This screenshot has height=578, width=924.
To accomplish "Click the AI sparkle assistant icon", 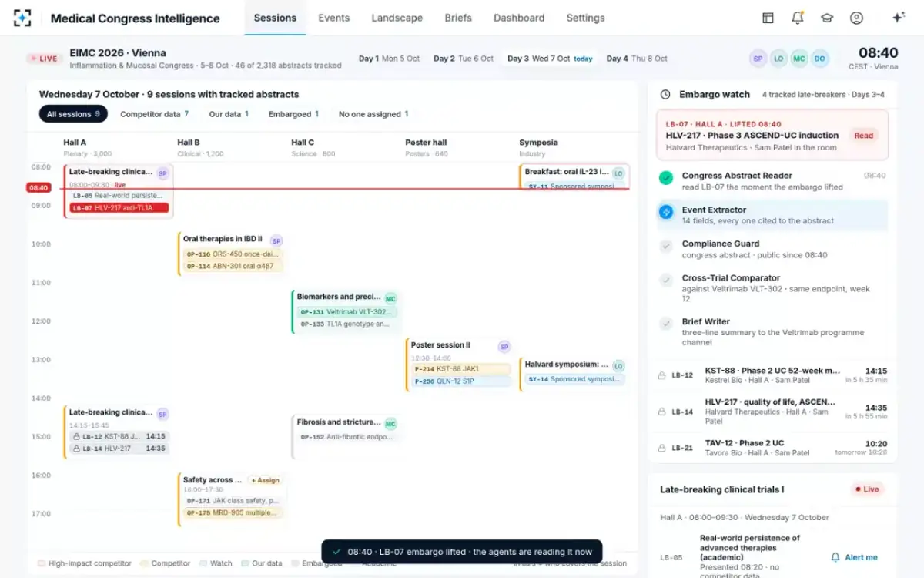I will tap(898, 18).
